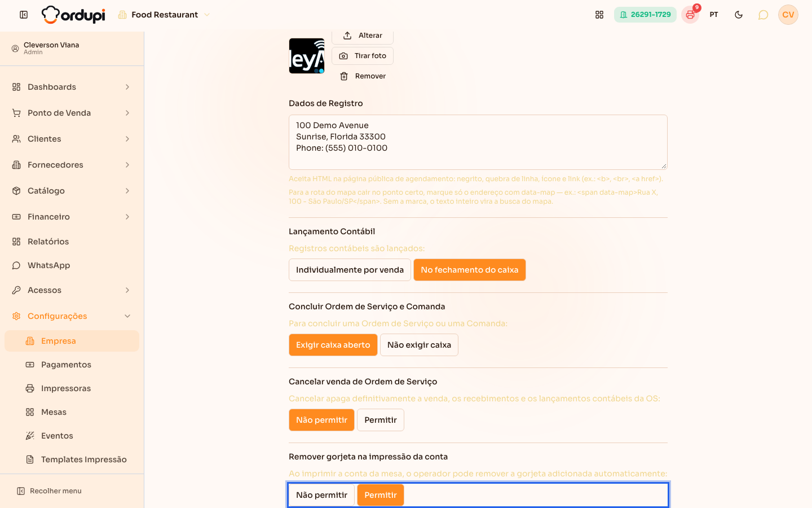Viewport: 812px width, 508px height.
Task: Expand Ponto de Venda section
Action: (x=72, y=113)
